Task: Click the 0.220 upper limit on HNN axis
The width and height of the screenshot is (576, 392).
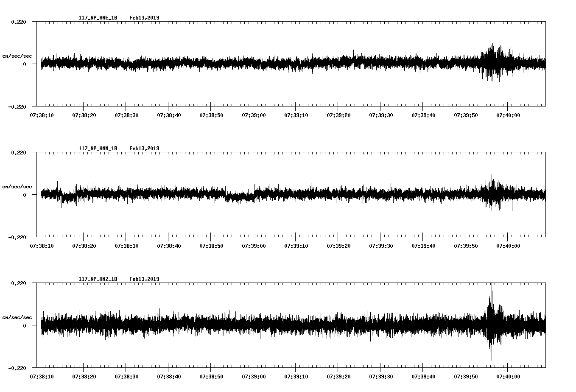Action: [18, 152]
